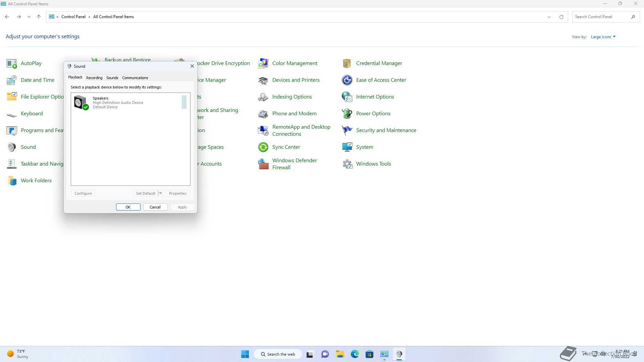Switch to the Playback tab
This screenshot has width=644, height=362.
pyautogui.click(x=75, y=77)
